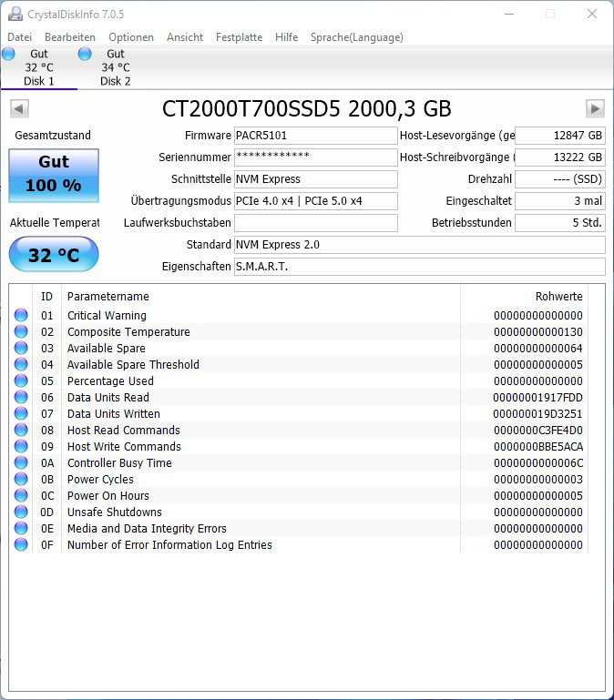Open the Sprache(Language) menu
Viewport: 614px width, 700px height.
[x=356, y=37]
